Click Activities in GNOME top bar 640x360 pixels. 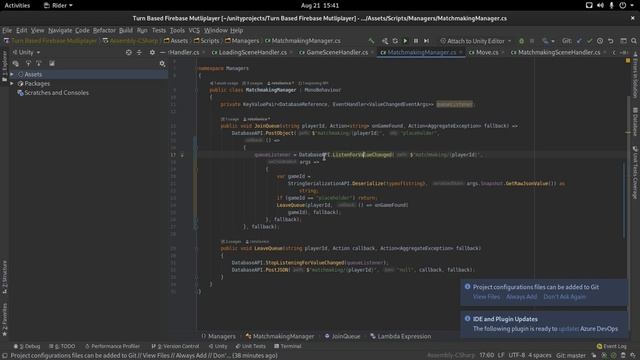[x=17, y=5]
